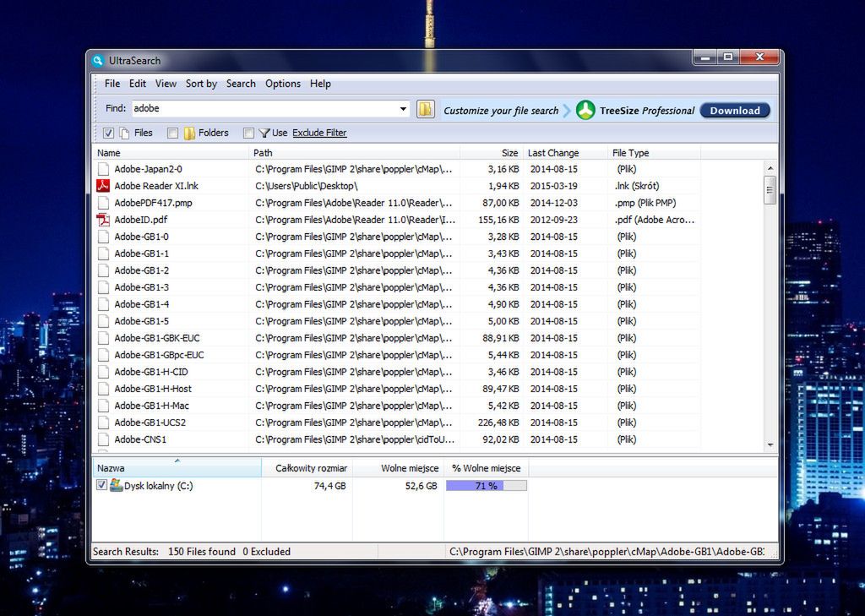The width and height of the screenshot is (865, 616).
Task: Open the Sort by menu
Action: click(x=201, y=84)
